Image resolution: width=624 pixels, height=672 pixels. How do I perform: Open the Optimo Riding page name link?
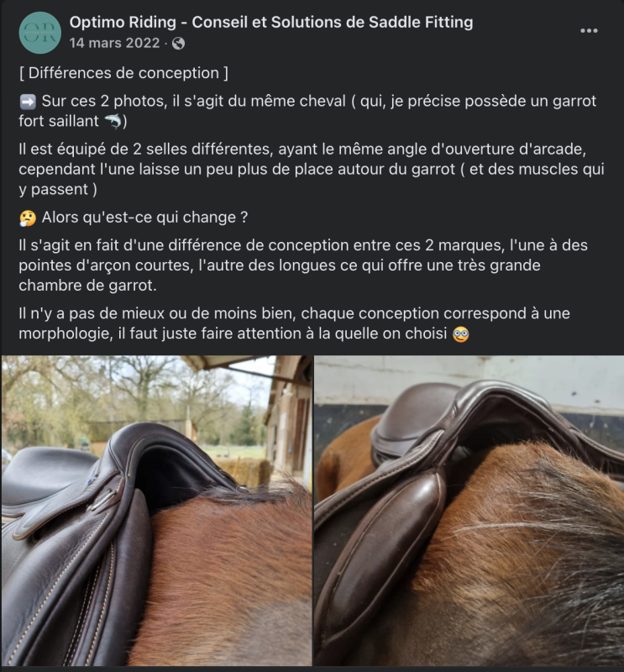click(271, 22)
